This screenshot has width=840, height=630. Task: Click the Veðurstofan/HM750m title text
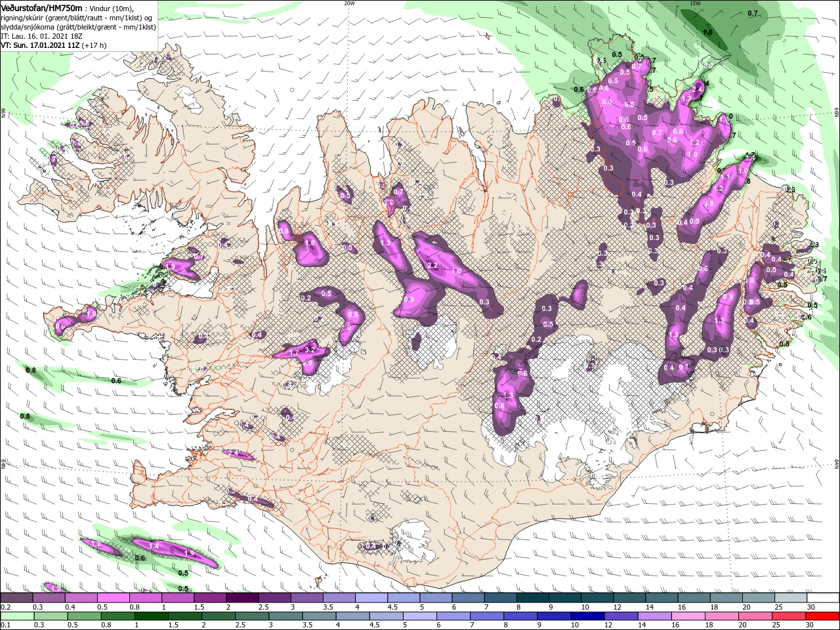[41, 8]
